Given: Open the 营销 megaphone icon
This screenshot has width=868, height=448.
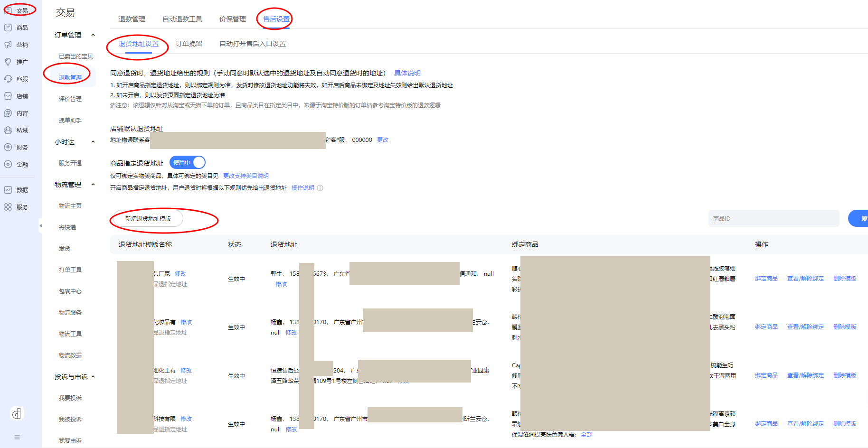Looking at the screenshot, I should (x=8, y=45).
